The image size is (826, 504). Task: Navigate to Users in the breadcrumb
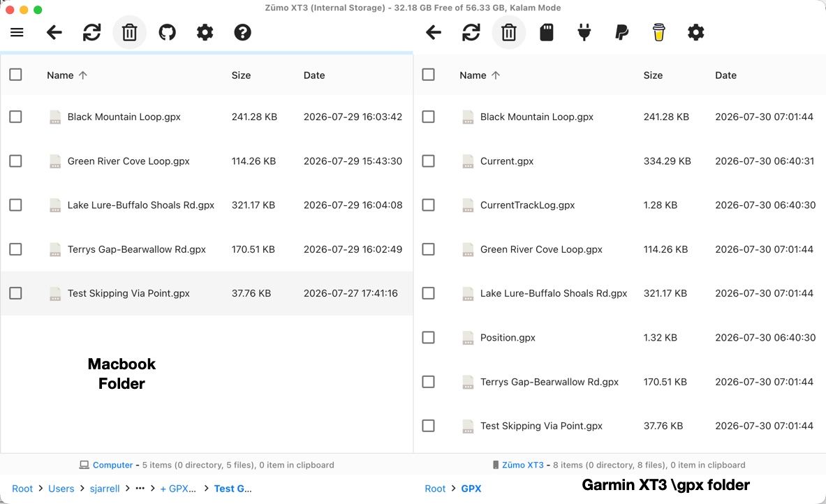click(61, 489)
